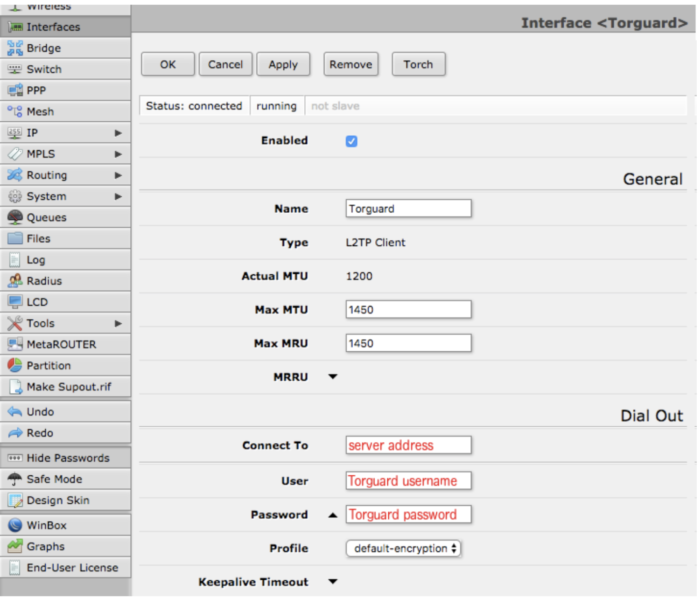The image size is (700, 598).
Task: Uncheck the Enabled checkbox
Action: 351,141
